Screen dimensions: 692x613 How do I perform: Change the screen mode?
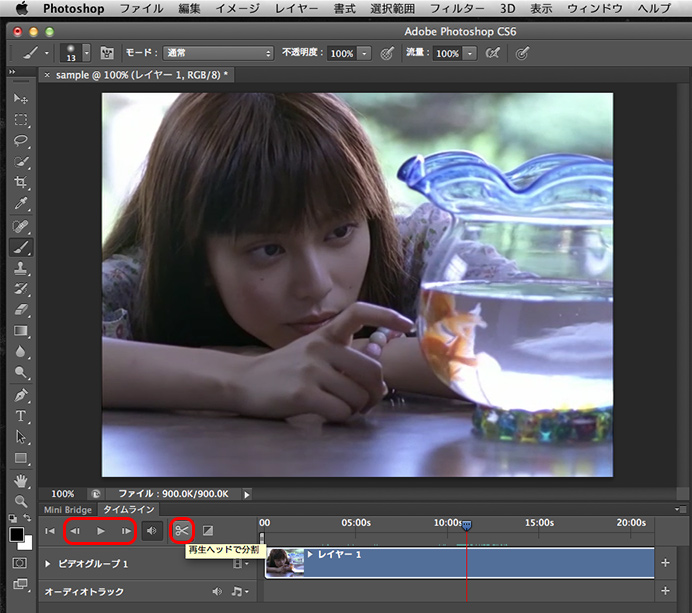[20, 584]
